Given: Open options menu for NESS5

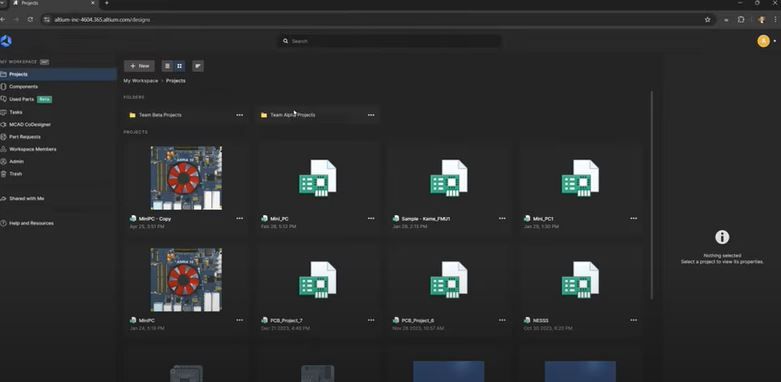Looking at the screenshot, I should click(x=634, y=320).
